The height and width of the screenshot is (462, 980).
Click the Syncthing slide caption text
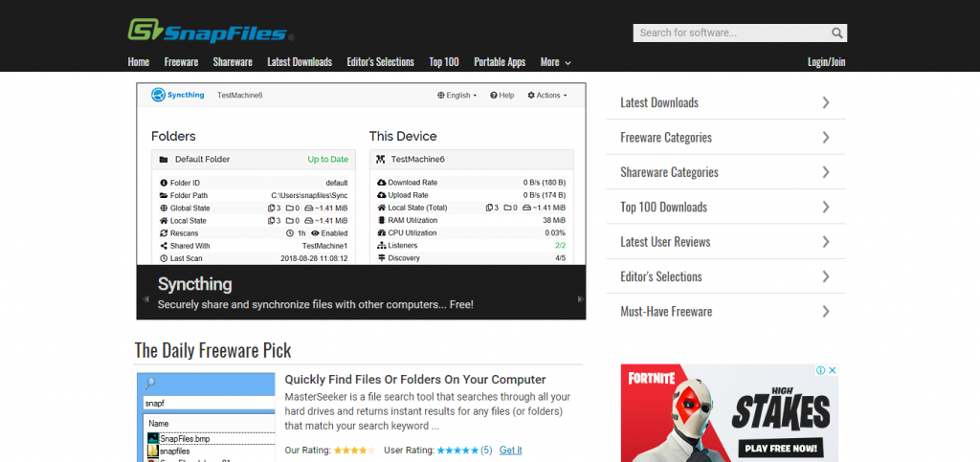[316, 305]
